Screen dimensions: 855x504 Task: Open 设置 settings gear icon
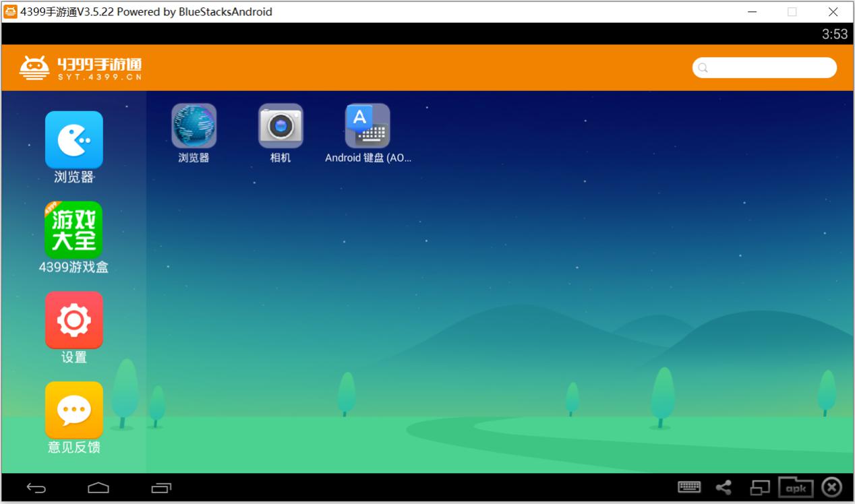point(74,320)
